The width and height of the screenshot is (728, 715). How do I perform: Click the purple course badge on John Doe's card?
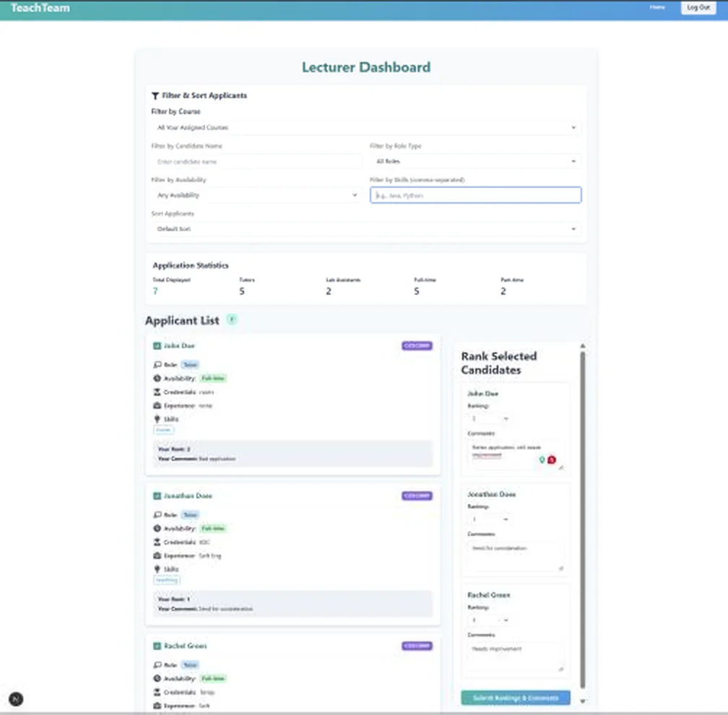(417, 346)
